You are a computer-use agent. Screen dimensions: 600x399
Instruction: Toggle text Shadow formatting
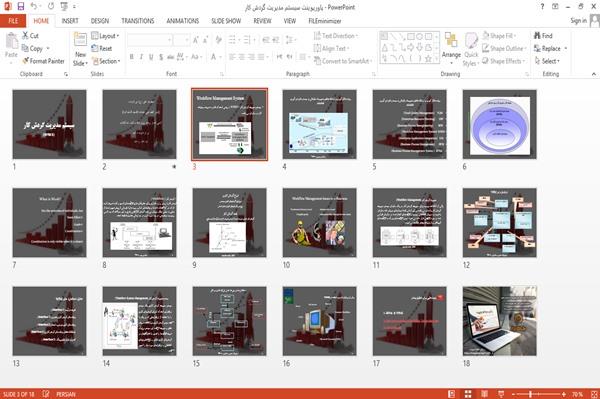click(161, 57)
